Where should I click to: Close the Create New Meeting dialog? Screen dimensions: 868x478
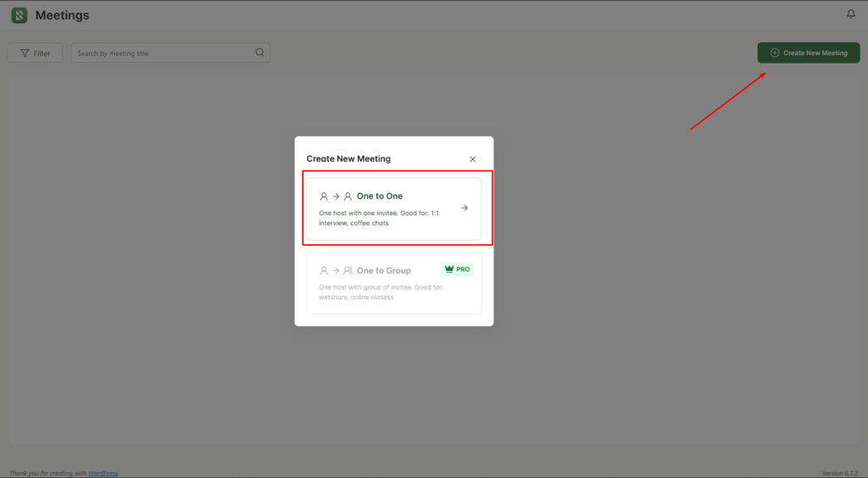click(x=473, y=159)
